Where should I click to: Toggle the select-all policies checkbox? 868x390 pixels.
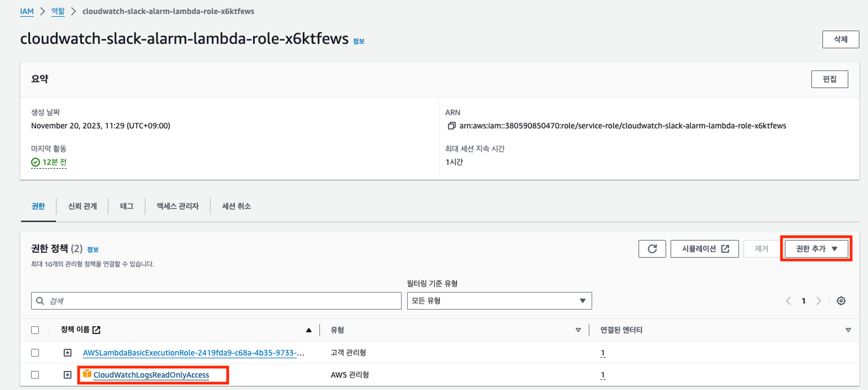(35, 330)
